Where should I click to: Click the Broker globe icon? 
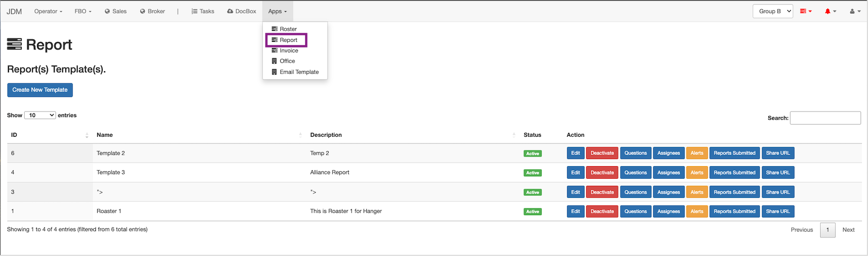pyautogui.click(x=143, y=11)
